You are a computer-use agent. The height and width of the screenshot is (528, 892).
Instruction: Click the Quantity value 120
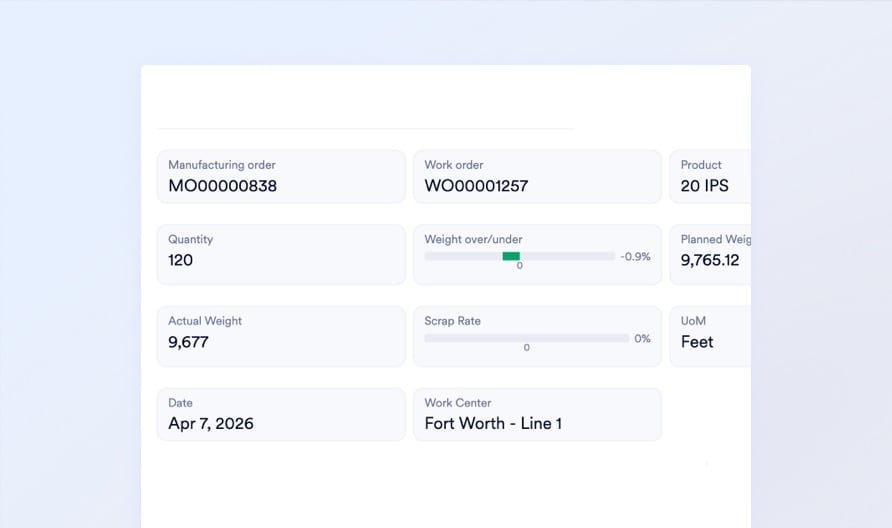[x=180, y=261]
